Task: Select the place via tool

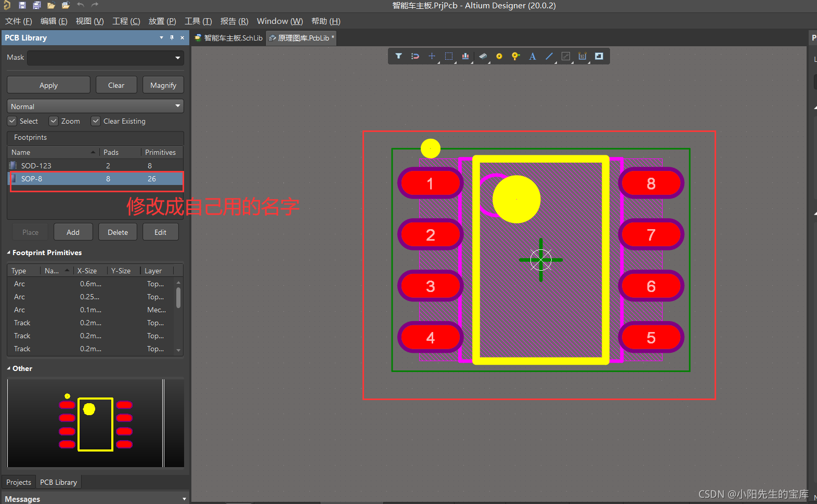Action: [x=515, y=56]
